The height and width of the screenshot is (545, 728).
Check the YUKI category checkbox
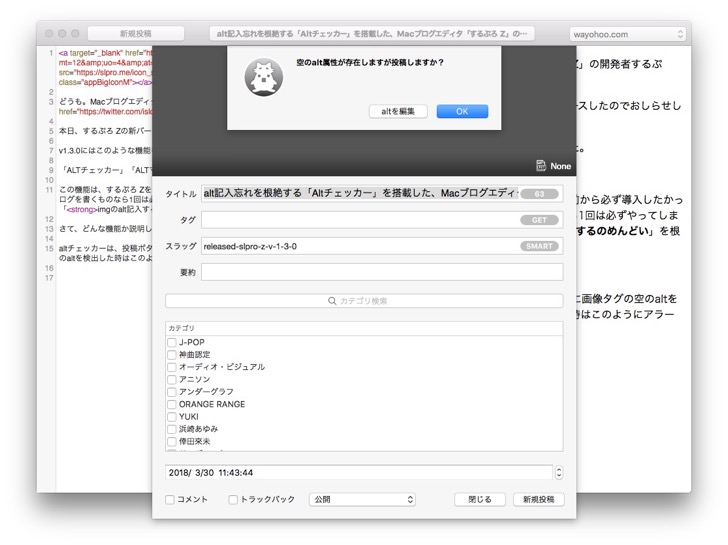[x=172, y=417]
